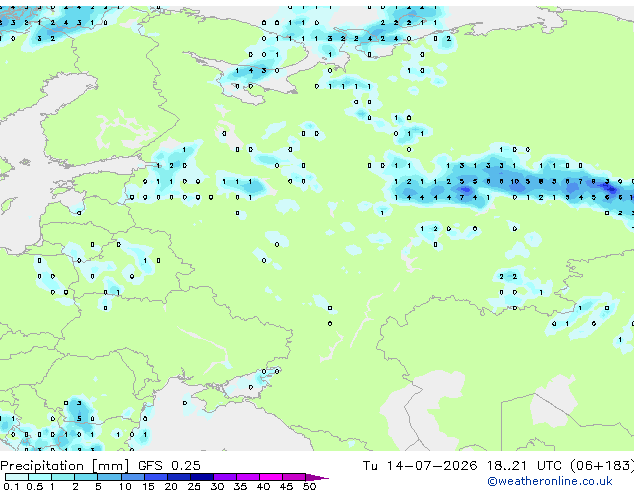634x490 pixels.
Task: Click the value "10" in the map rain band
Action: [514, 182]
